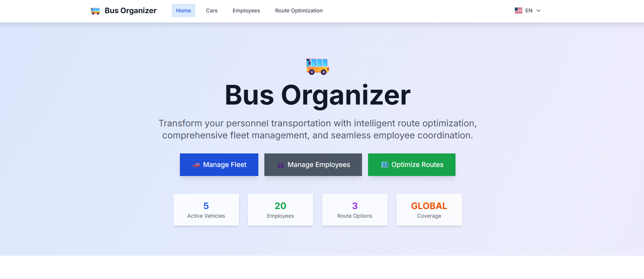The image size is (644, 279).
Task: Expand the language chevron next to EN
Action: click(x=538, y=11)
